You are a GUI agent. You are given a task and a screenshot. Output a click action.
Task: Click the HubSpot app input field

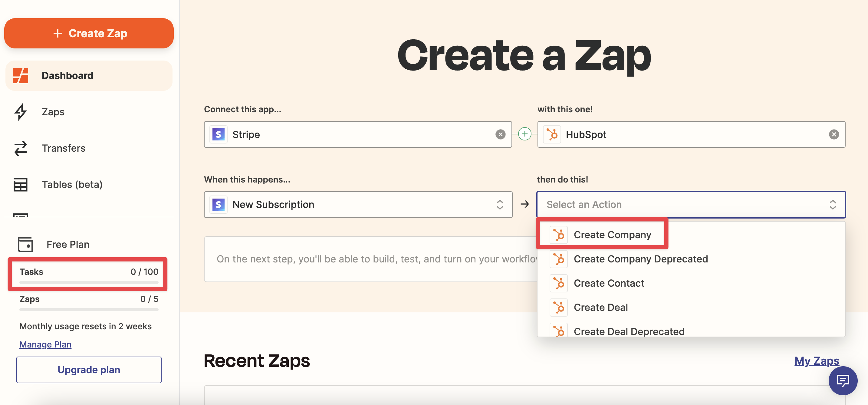coord(692,134)
